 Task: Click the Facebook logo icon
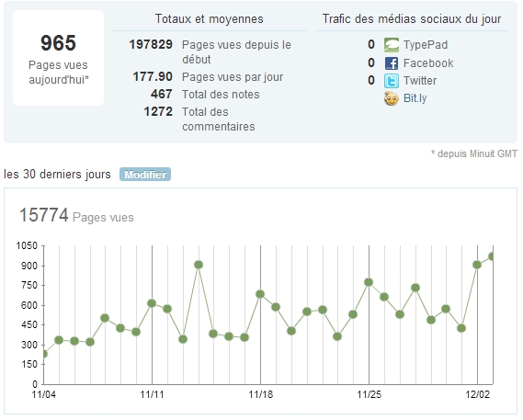tap(392, 63)
